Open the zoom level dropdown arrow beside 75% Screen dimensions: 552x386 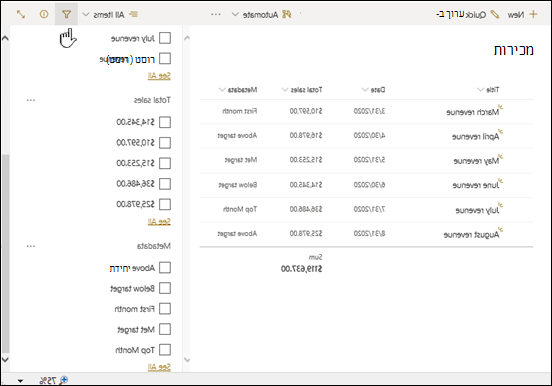click(20, 381)
